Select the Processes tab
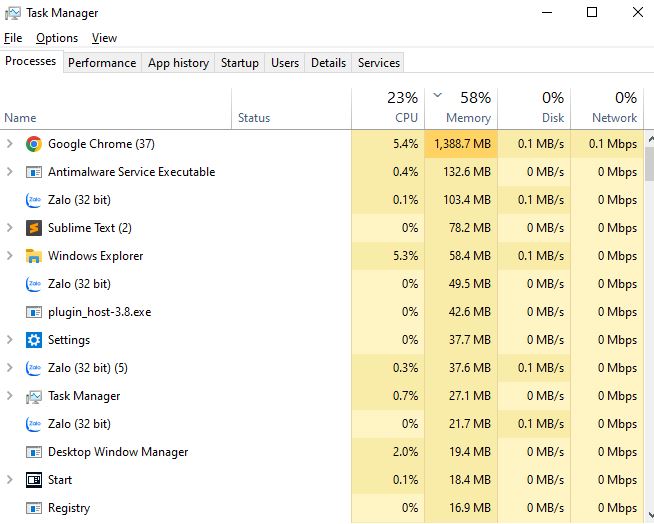The image size is (654, 524). point(31,61)
